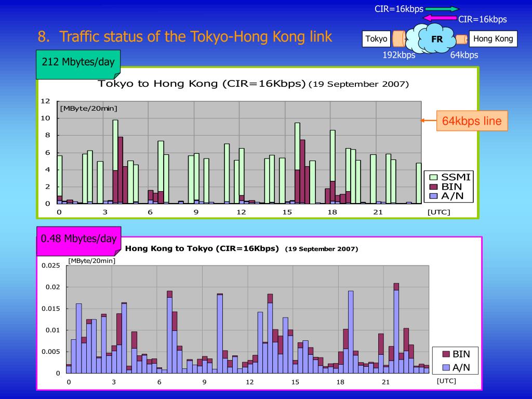This screenshot has height=399, width=532.
Task: Click the BIN legend swatch in top chart
Action: coord(433,187)
